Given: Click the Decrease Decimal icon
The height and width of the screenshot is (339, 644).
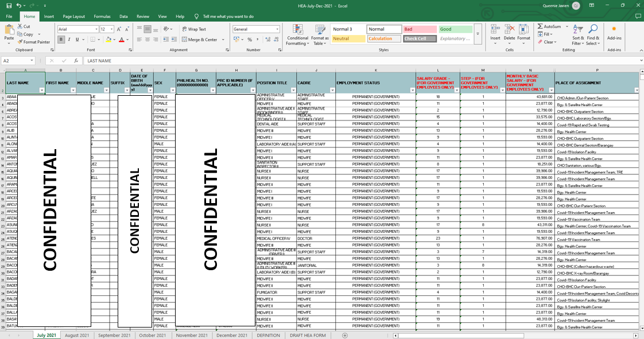Looking at the screenshot, I should point(277,40).
